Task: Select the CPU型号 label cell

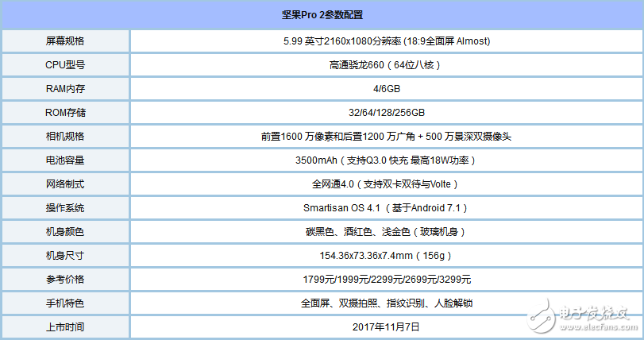Action: (65, 64)
